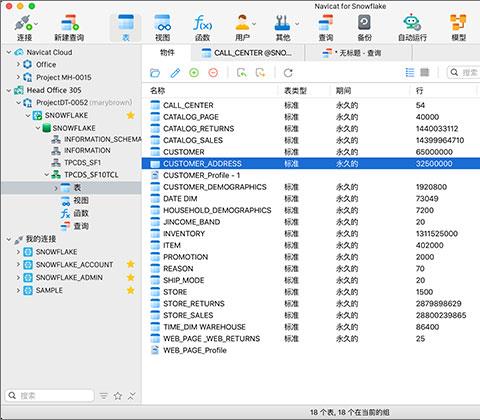
Task: Sort by the 行 column header
Action: 443,91
